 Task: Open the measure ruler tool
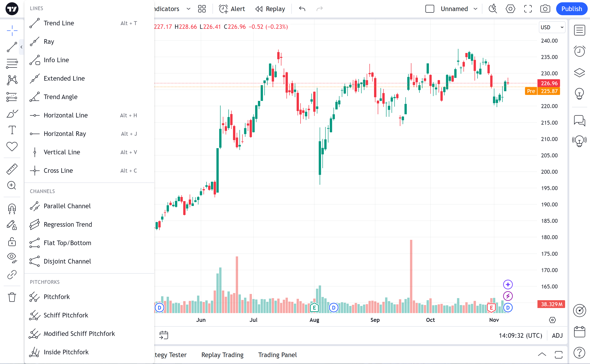pos(12,169)
